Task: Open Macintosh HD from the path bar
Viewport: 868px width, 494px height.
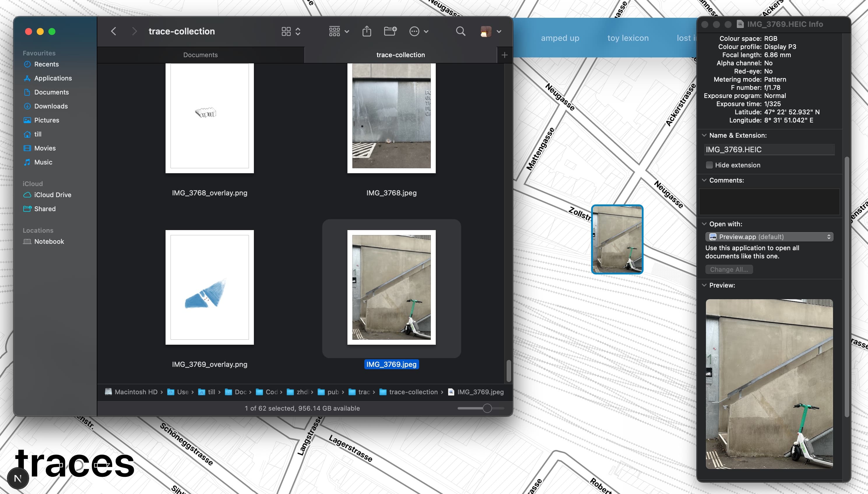Action: [135, 392]
